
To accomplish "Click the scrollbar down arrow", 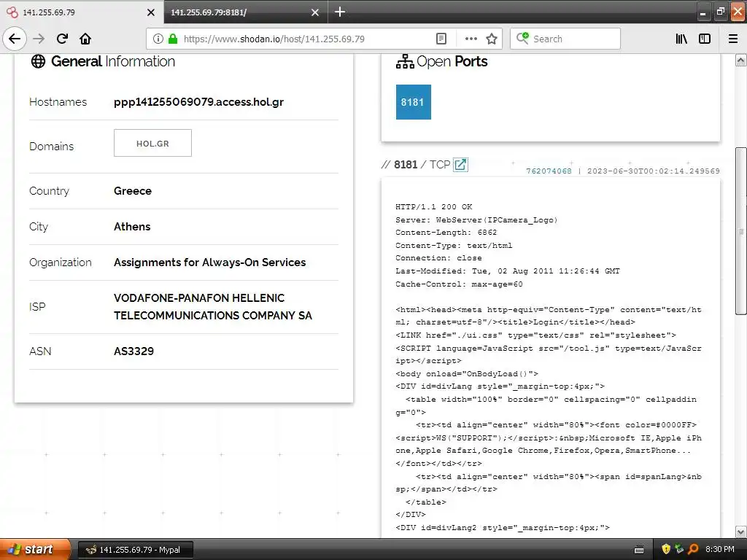I will coord(740,532).
